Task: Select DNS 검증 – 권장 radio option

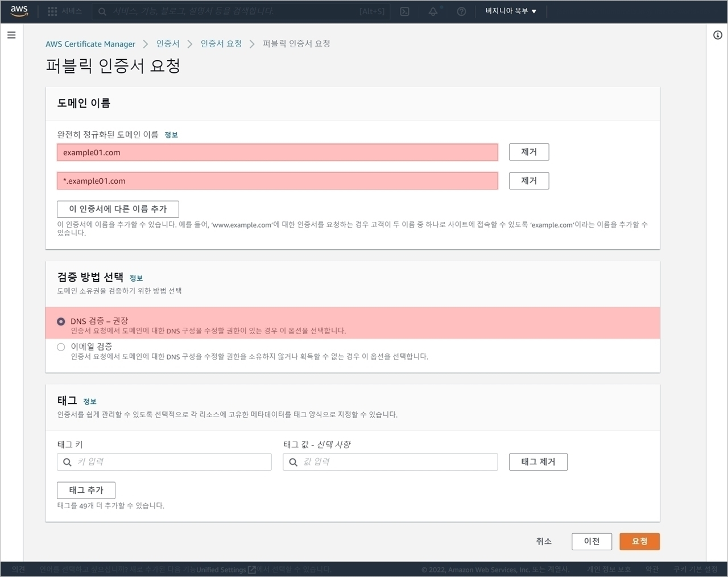Action: [61, 322]
